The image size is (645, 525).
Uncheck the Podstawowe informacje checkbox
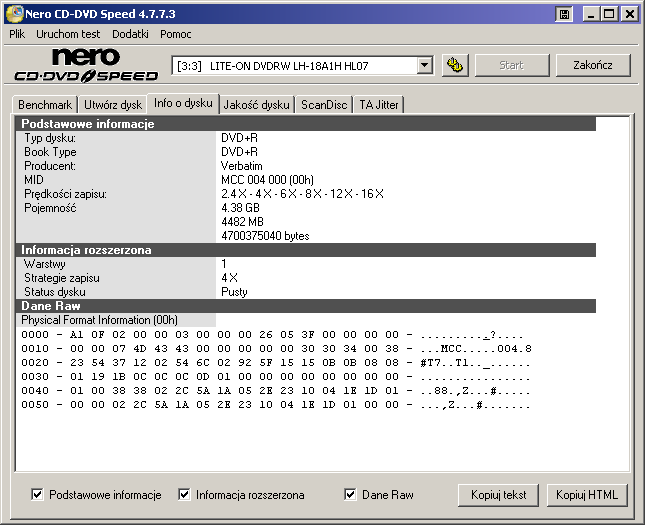[x=37, y=495]
